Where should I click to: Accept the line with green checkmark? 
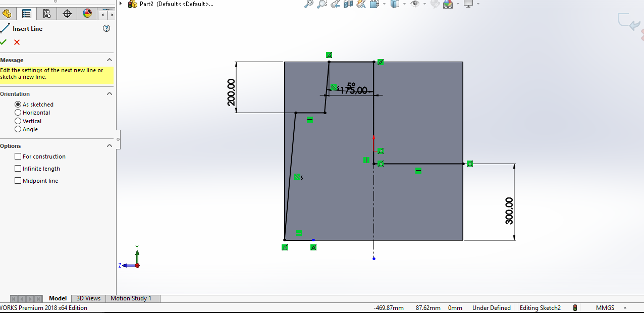coord(4,42)
